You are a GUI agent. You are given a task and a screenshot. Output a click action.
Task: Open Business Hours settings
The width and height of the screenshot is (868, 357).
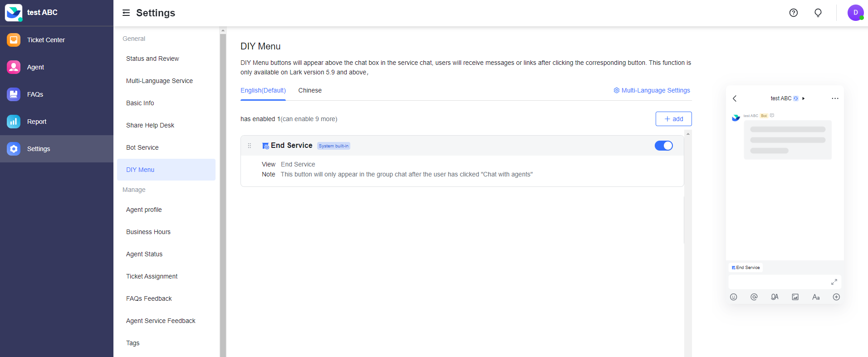(x=166, y=232)
